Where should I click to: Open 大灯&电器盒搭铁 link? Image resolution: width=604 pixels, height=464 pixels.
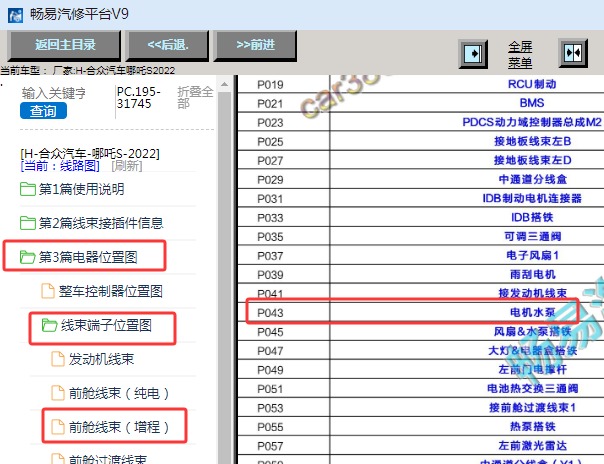(532, 350)
